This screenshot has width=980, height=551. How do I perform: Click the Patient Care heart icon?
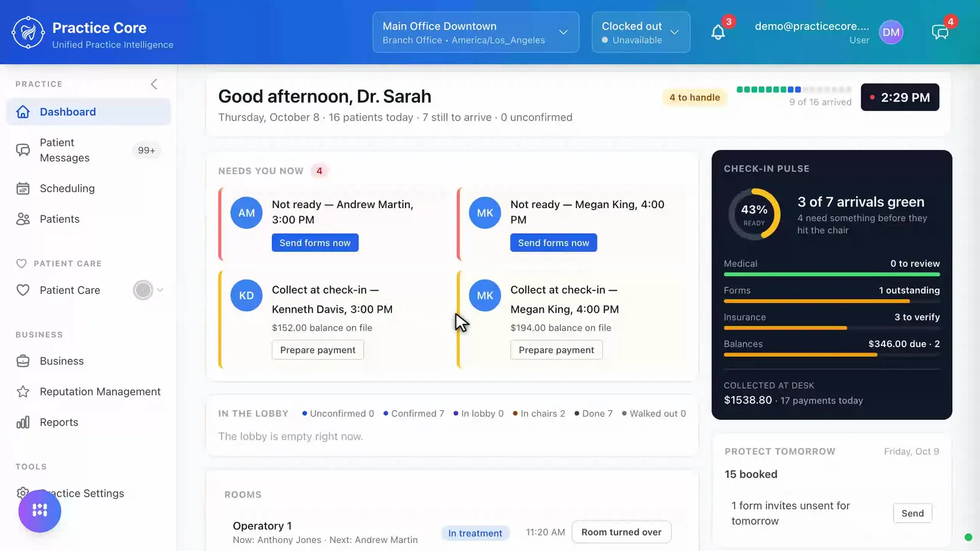tap(23, 290)
